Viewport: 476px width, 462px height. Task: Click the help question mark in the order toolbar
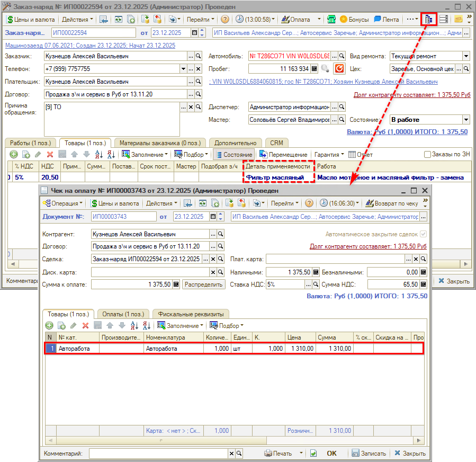pyautogui.click(x=225, y=19)
